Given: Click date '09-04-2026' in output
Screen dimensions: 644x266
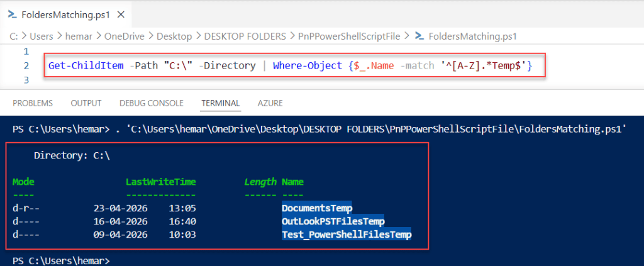Looking at the screenshot, I should pyautogui.click(x=120, y=235).
